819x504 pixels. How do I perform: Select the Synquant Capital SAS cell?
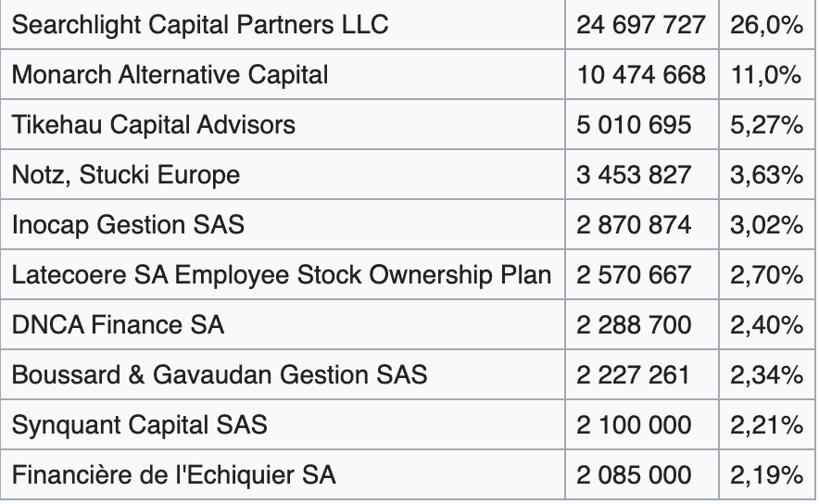pos(283,424)
